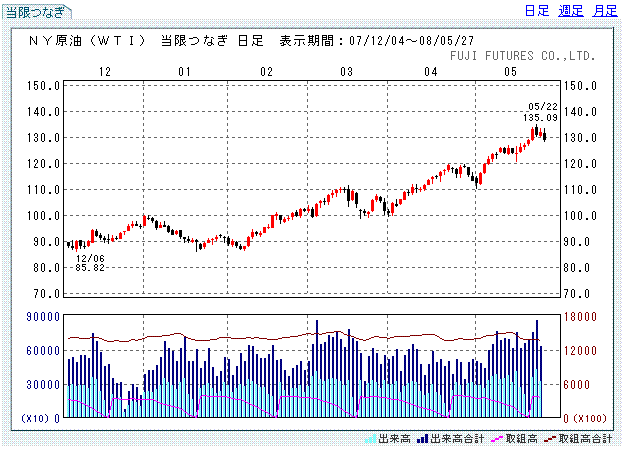Switch to 月足 monthly chart link
Image resolution: width=624 pixels, height=449 pixels.
(x=604, y=11)
